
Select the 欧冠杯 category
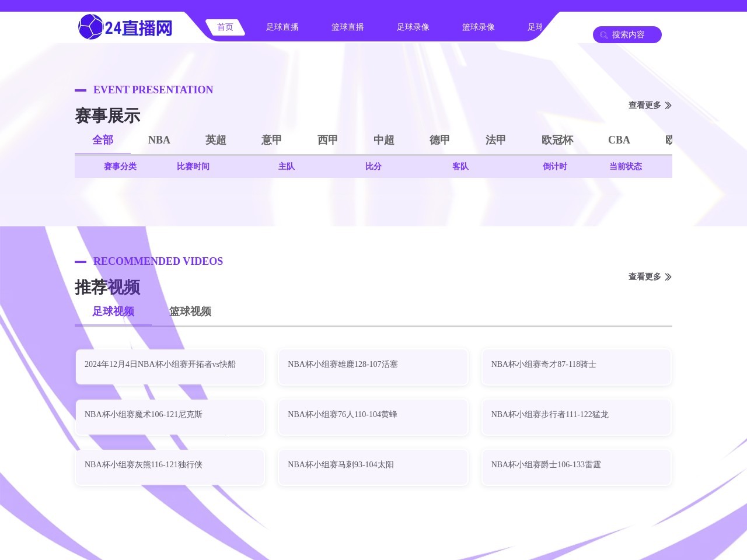point(557,140)
